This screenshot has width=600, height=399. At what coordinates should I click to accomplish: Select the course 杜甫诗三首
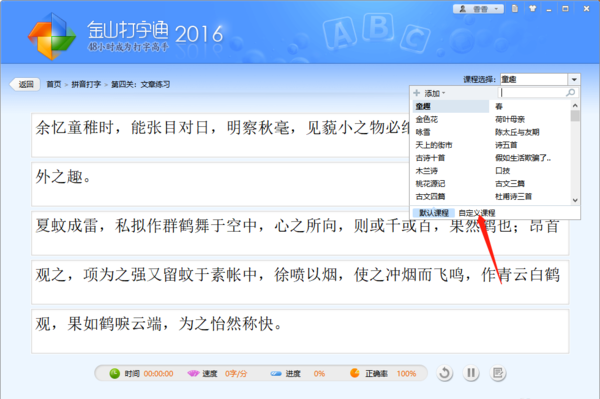point(514,197)
